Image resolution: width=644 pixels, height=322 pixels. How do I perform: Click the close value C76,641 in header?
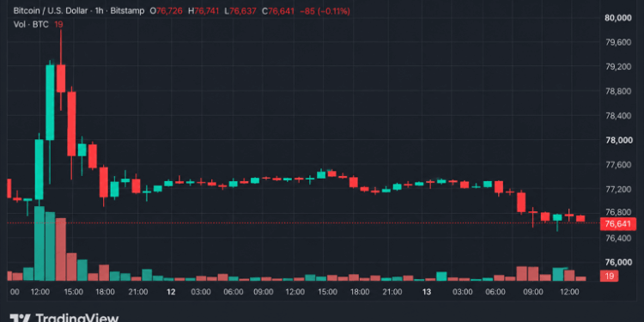pos(278,11)
